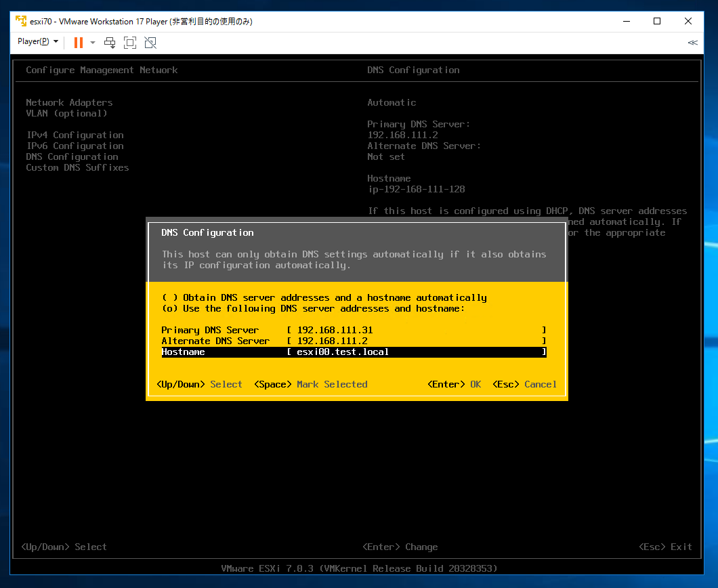
Task: Click the Hostname label in dialog
Action: 183,352
